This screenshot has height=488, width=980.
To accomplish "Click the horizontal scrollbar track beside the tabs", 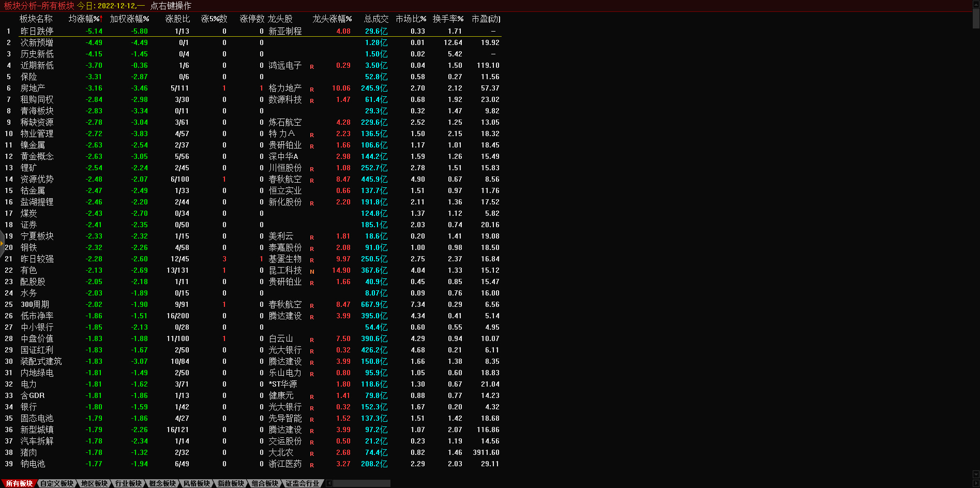I will [362, 483].
